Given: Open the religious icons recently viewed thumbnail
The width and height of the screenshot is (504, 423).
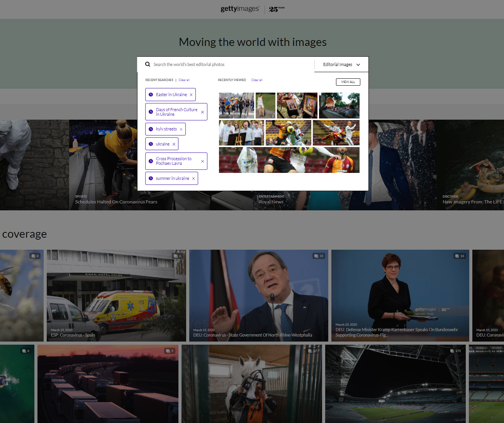Looking at the screenshot, I should 297,105.
